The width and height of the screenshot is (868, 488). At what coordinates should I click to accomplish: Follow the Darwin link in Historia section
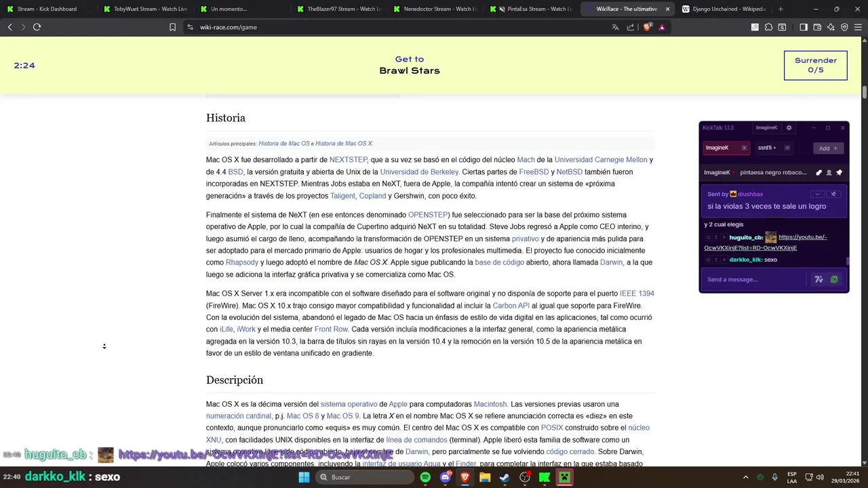(x=611, y=262)
